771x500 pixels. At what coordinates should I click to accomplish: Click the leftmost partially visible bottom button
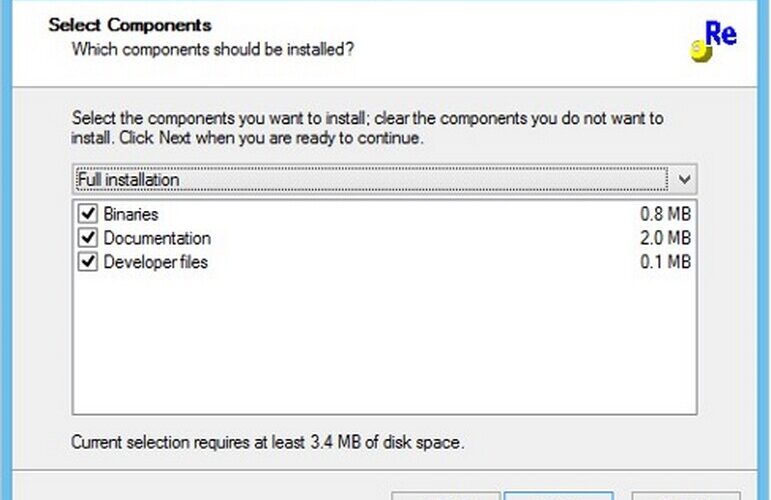click(445, 495)
